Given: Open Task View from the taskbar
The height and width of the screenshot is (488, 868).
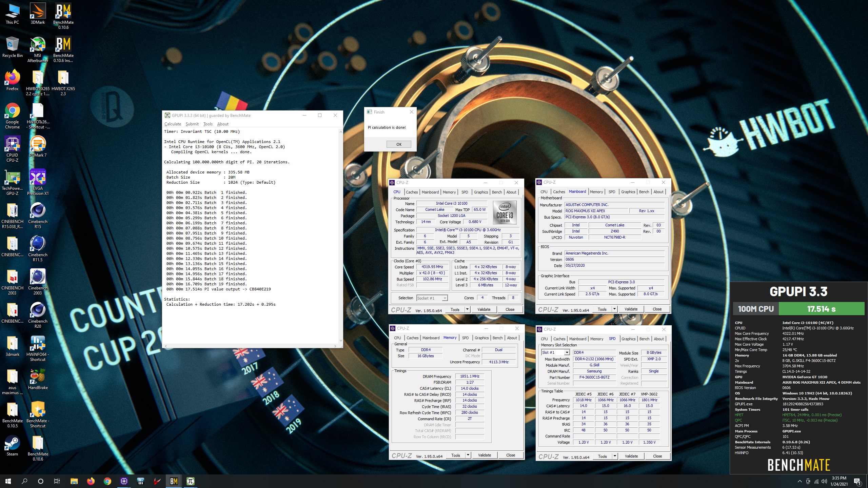Looking at the screenshot, I should pos(57,481).
